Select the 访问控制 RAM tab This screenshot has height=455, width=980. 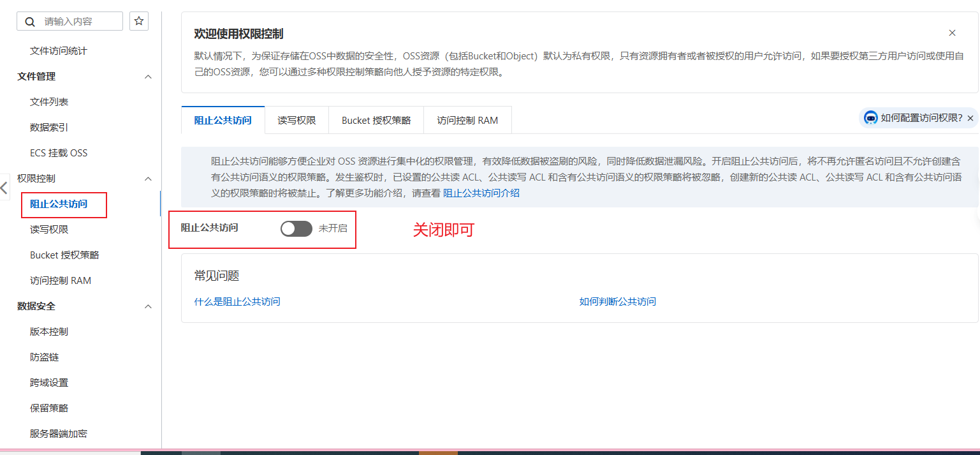[467, 120]
